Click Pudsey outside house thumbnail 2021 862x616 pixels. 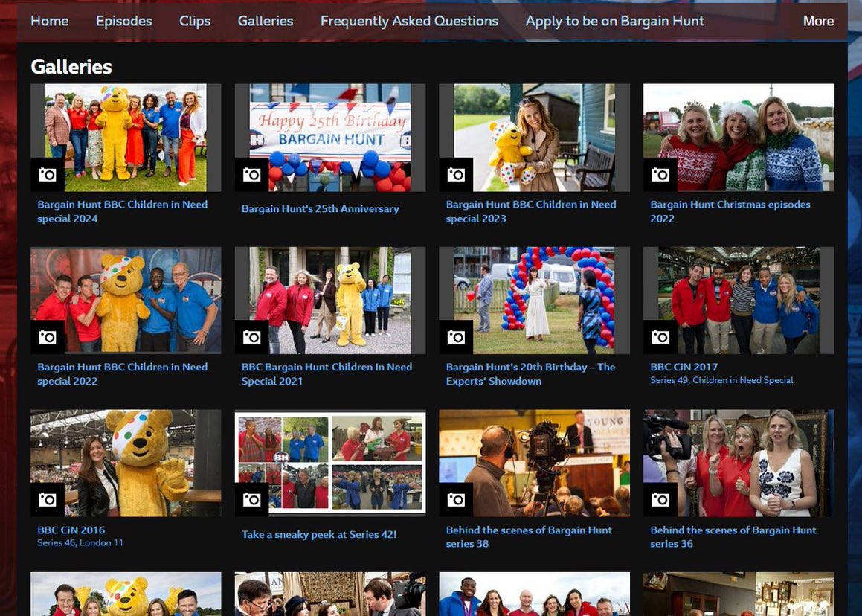click(x=330, y=301)
